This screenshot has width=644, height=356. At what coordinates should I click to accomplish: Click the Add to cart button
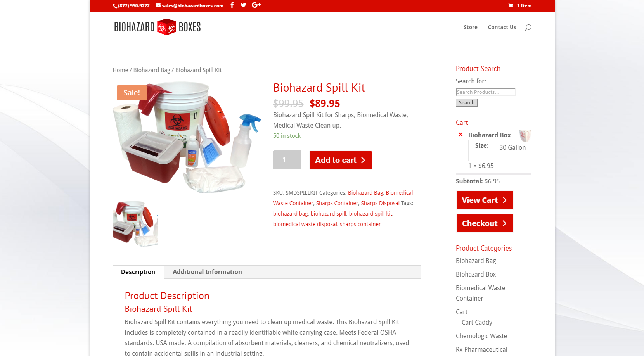point(341,160)
